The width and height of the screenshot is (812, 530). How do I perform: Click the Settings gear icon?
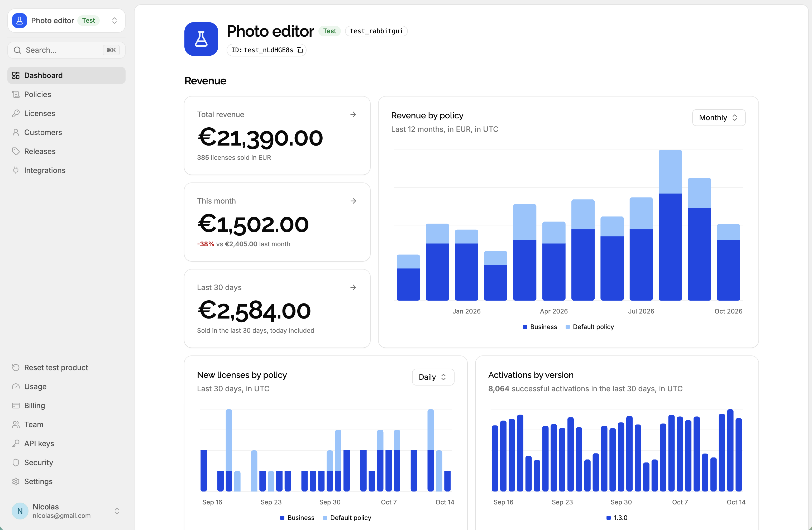(x=16, y=481)
